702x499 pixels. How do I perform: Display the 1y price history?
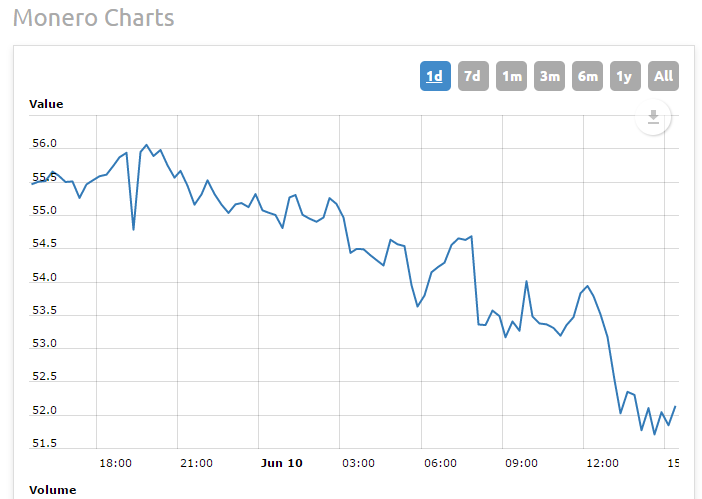(x=625, y=76)
